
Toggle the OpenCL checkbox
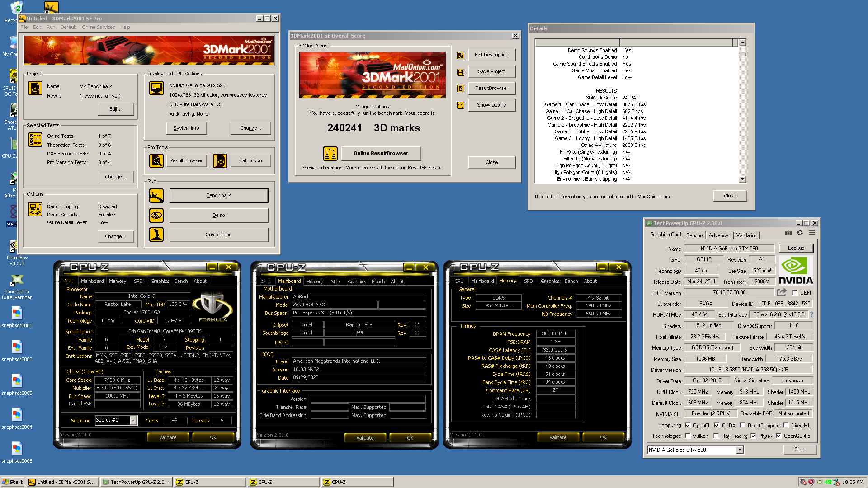pyautogui.click(x=688, y=426)
